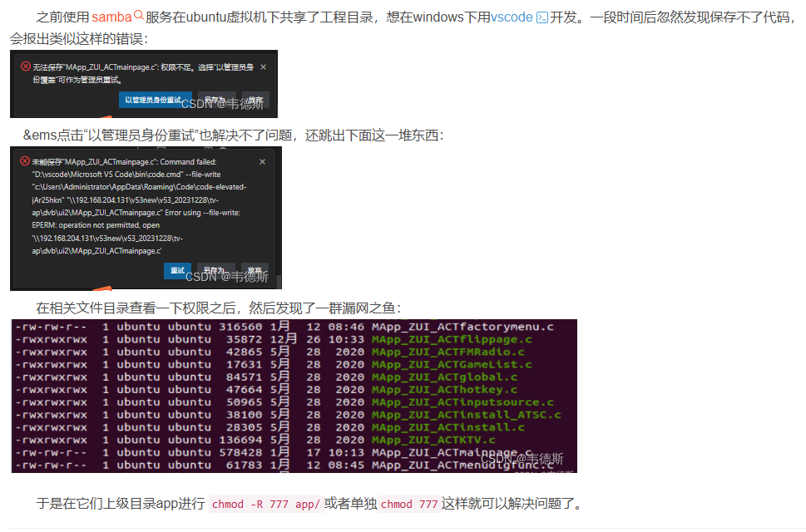The height and width of the screenshot is (532, 806).
Task: Click the file size 316560 in the listing
Action: [240, 327]
